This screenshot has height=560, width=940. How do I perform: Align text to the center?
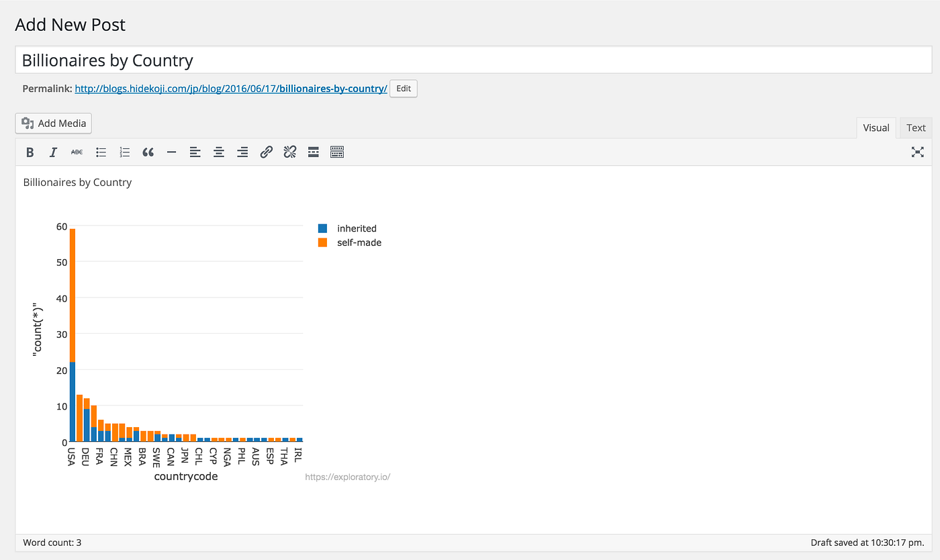(x=218, y=152)
